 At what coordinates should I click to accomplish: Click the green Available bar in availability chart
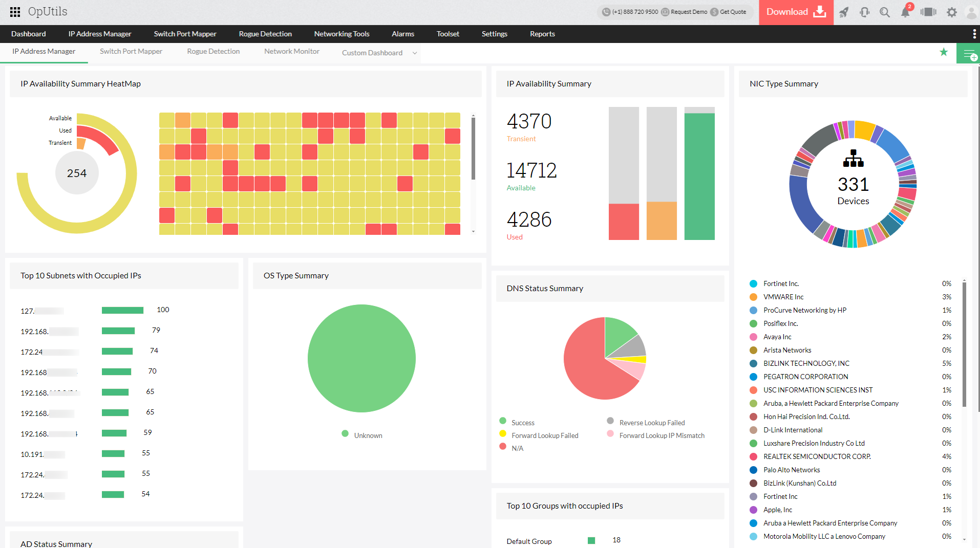(x=699, y=177)
